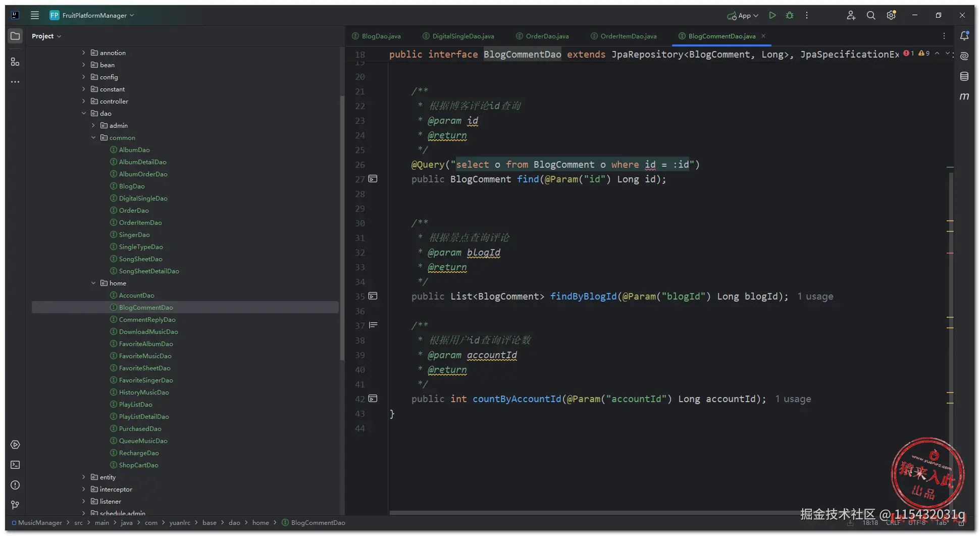Image resolution: width=980 pixels, height=536 pixels.
Task: Open IDE settings gear
Action: point(891,15)
